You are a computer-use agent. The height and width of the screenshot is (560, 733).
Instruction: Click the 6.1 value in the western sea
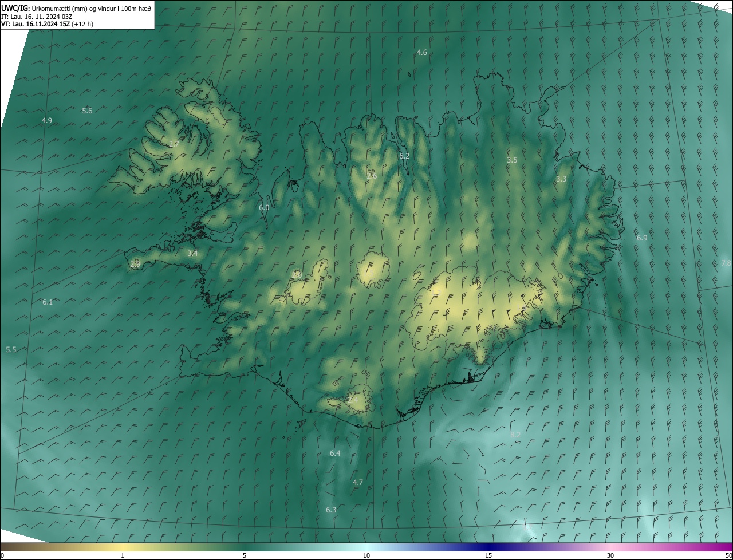coord(48,302)
